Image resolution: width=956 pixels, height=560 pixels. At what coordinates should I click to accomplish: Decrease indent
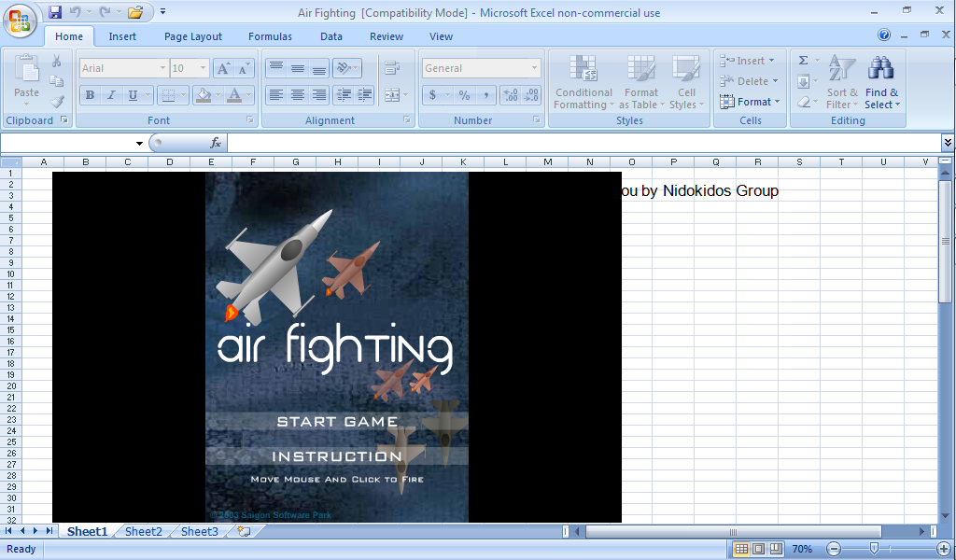[344, 95]
